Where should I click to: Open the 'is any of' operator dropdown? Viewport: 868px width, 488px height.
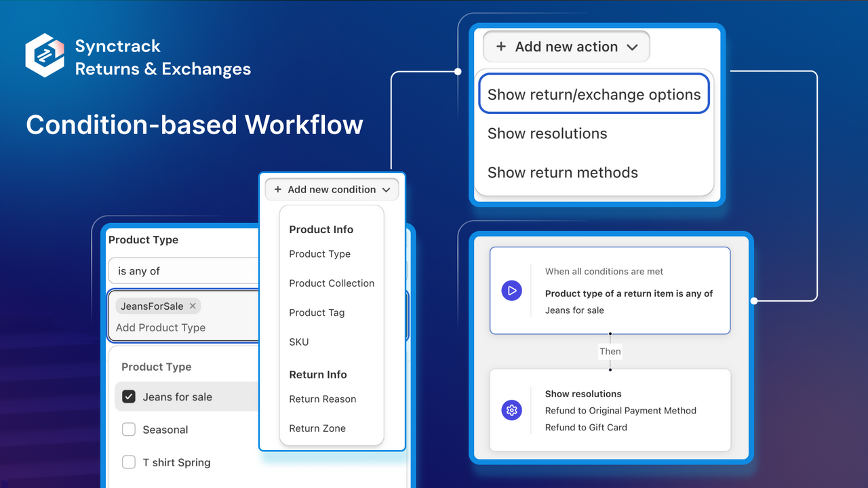tap(184, 271)
